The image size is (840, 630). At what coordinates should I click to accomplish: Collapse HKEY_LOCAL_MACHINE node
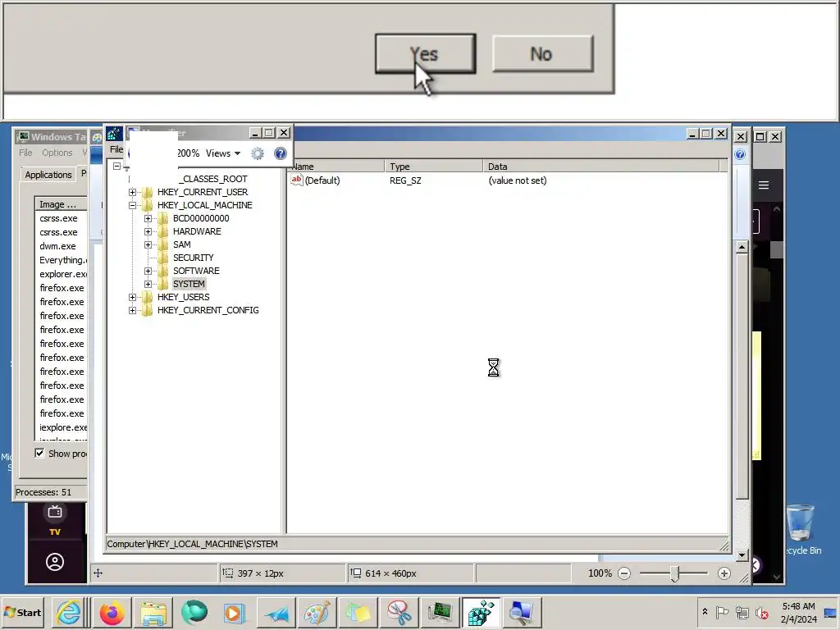132,205
